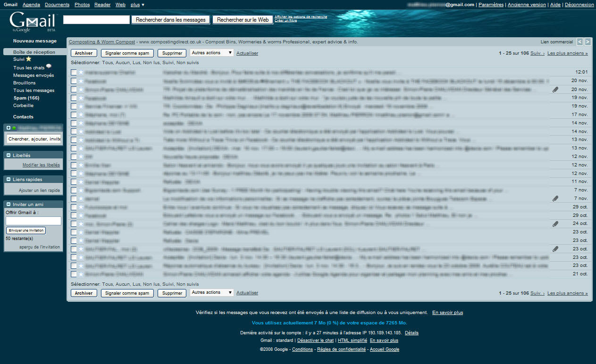This screenshot has height=364, width=596.
Task: Click the yellow star beside Suivi
Action: click(29, 59)
